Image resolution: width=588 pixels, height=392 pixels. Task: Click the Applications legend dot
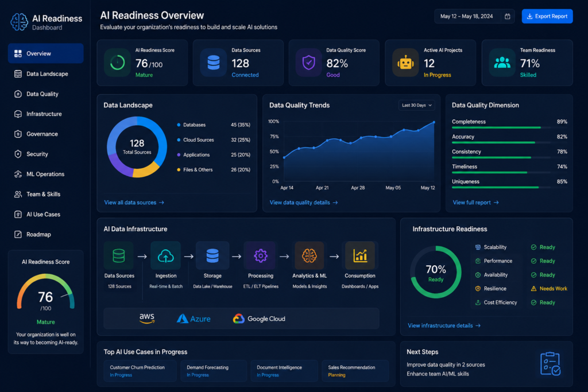tap(179, 155)
